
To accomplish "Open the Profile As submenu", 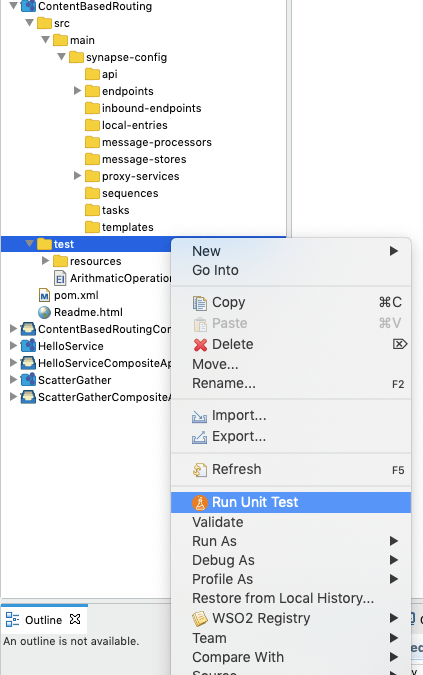I will (x=291, y=579).
